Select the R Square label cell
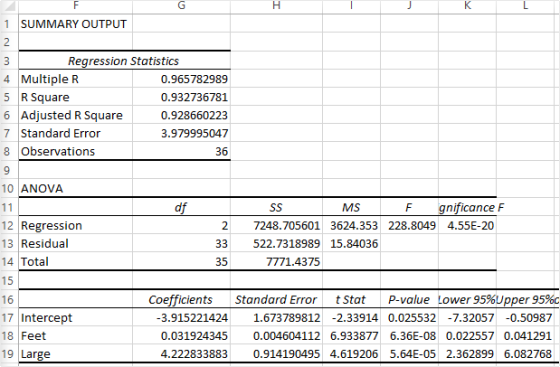Image resolution: width=560 pixels, height=367 pixels. point(75,97)
